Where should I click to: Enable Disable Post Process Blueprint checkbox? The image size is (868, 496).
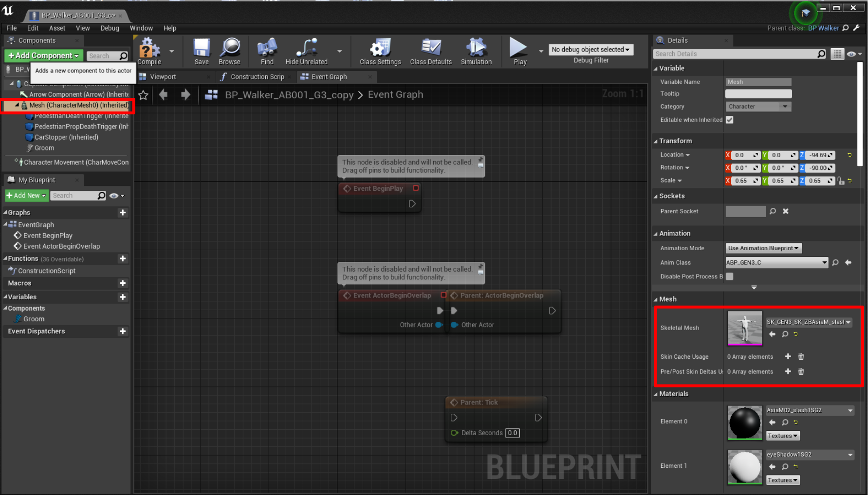click(x=730, y=276)
